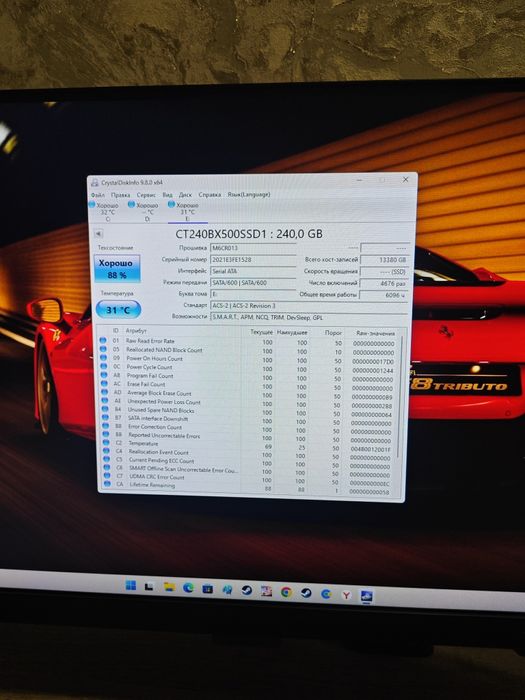Open the Справка menu
The height and width of the screenshot is (700, 525).
[x=209, y=195]
